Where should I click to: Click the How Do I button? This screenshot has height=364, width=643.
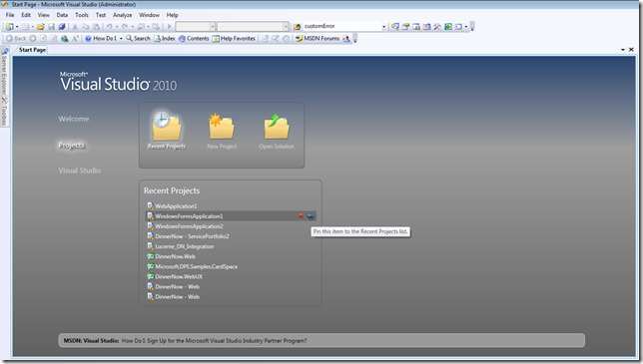point(101,39)
